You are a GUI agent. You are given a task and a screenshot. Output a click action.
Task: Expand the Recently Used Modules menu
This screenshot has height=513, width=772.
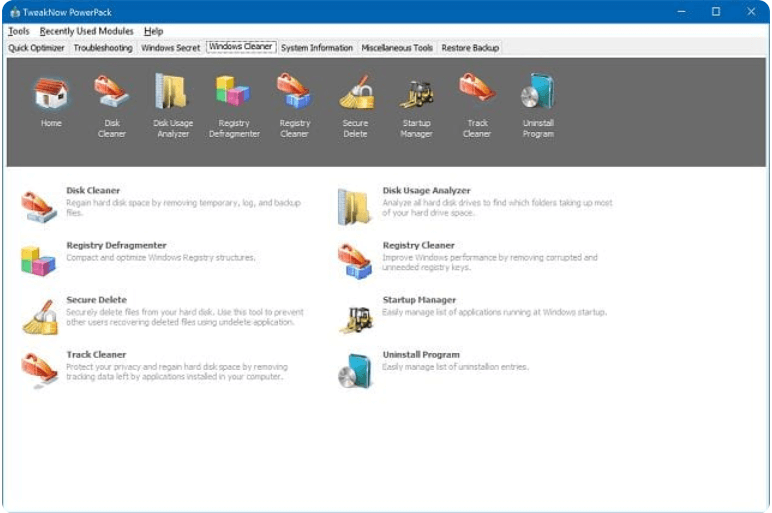[x=86, y=31]
